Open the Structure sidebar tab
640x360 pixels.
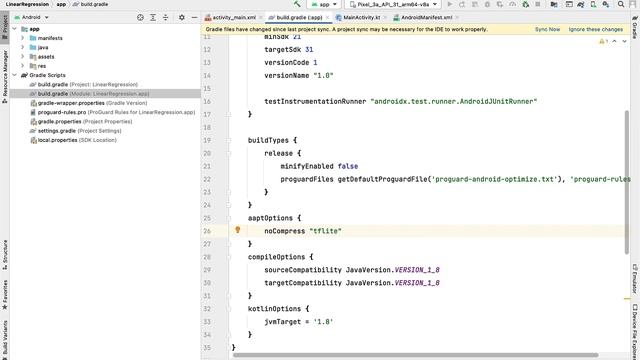[5, 255]
